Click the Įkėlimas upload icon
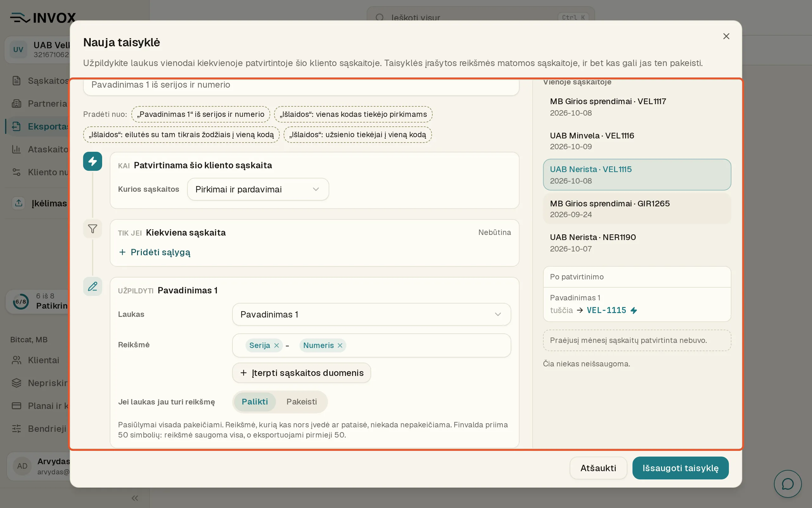This screenshot has width=812, height=508. pyautogui.click(x=19, y=203)
